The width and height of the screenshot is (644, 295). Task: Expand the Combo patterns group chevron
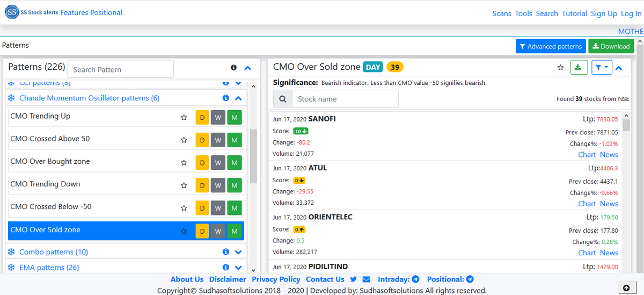pyautogui.click(x=238, y=252)
